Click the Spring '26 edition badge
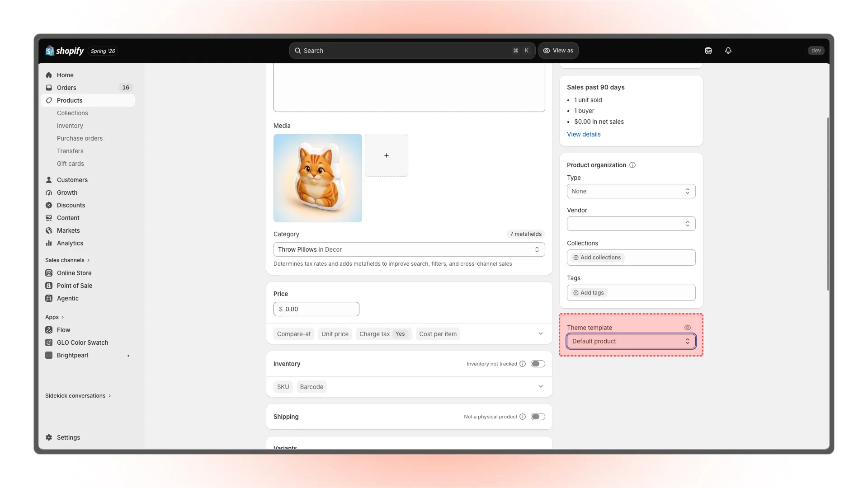The height and width of the screenshot is (488, 868). pyautogui.click(x=103, y=51)
